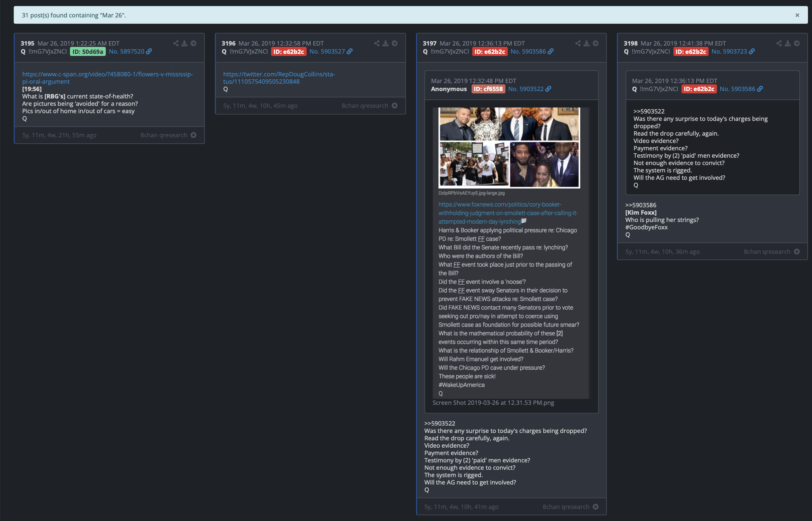Open post No. 5897520 link
Image resolution: width=812 pixels, height=521 pixels.
[127, 52]
